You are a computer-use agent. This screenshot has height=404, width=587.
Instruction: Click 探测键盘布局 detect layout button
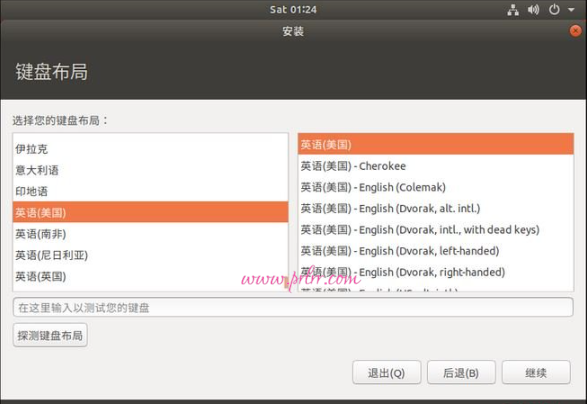[x=50, y=335]
